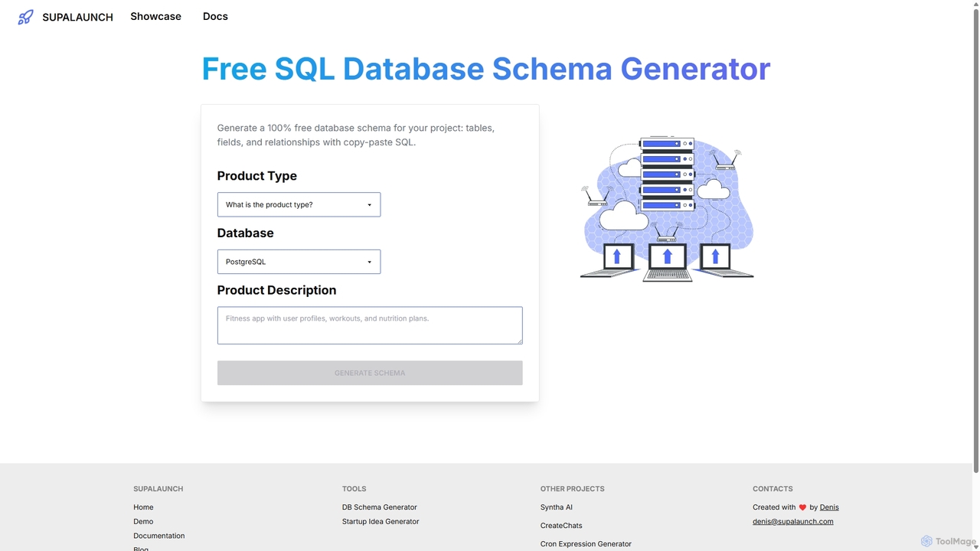This screenshot has height=551, width=980.
Task: Open the Product Type dropdown
Action: point(299,204)
